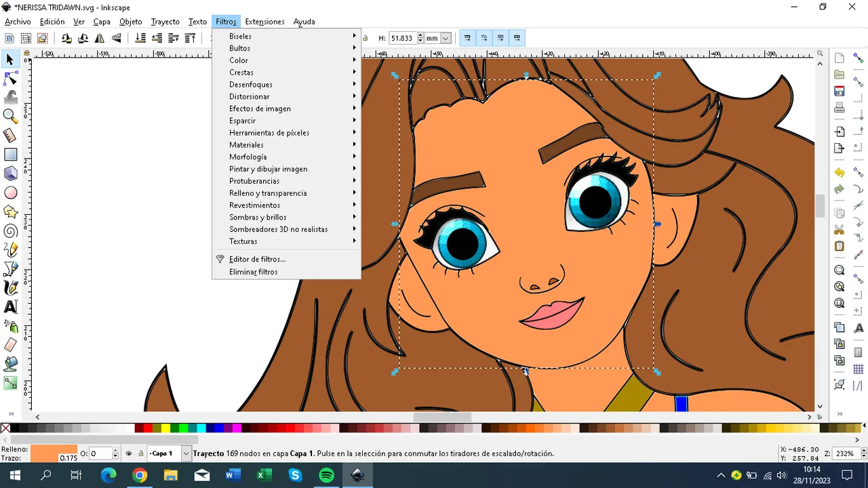Click the Flip horizontal toolbar icon
The image size is (868, 488).
(x=100, y=39)
